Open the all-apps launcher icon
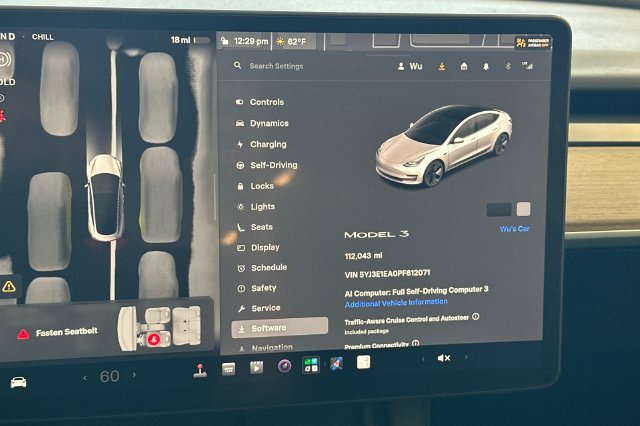 click(311, 365)
